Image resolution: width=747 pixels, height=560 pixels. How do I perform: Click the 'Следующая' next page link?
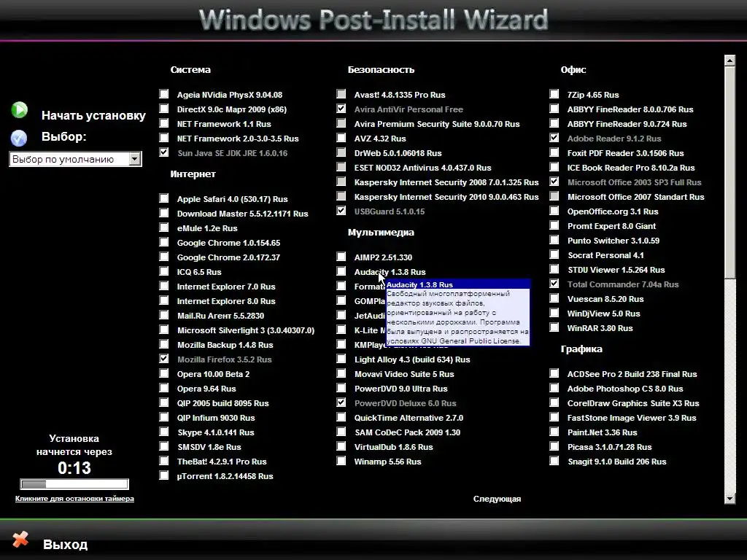point(497,499)
